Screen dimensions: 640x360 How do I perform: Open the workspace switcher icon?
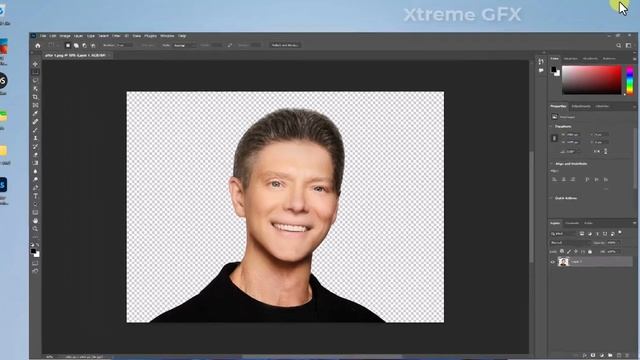tap(629, 45)
